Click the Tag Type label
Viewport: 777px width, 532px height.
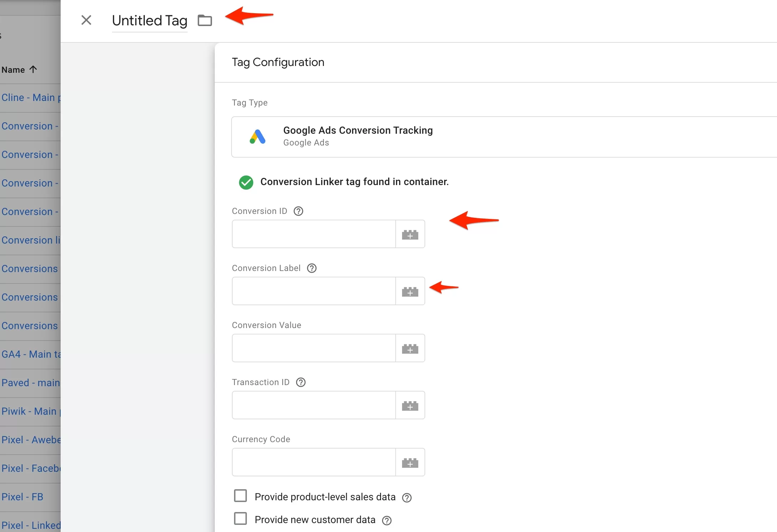tap(250, 103)
